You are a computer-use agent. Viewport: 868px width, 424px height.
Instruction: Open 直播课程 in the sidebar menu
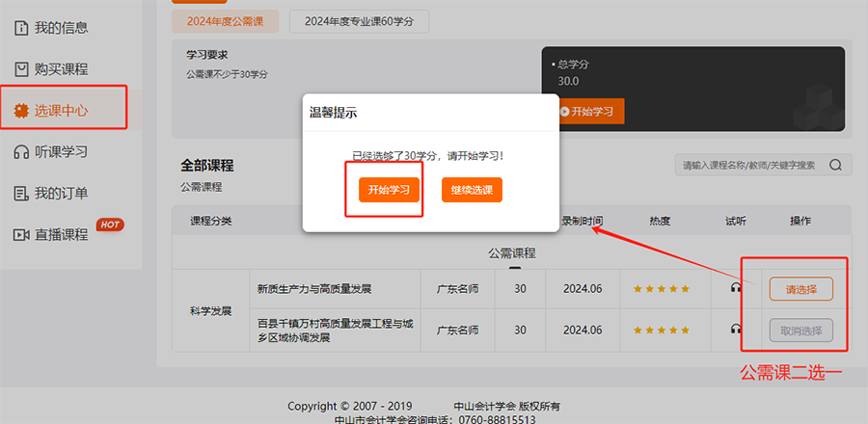pos(62,235)
